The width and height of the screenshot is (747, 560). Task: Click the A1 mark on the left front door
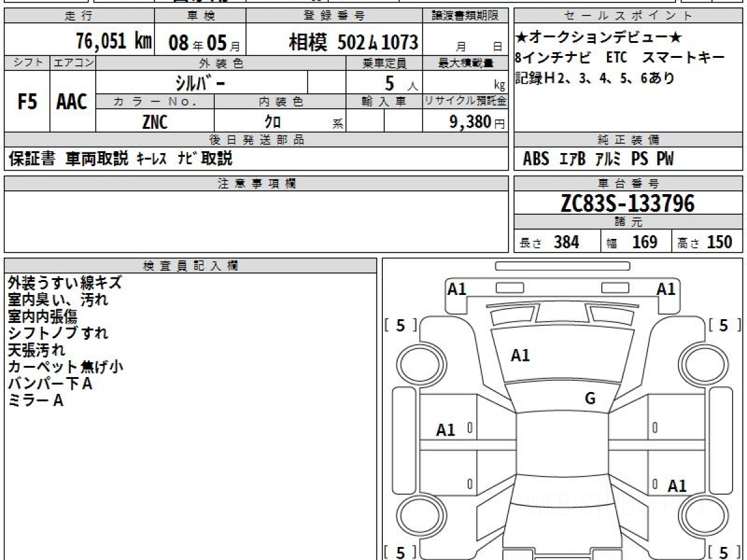(x=446, y=430)
